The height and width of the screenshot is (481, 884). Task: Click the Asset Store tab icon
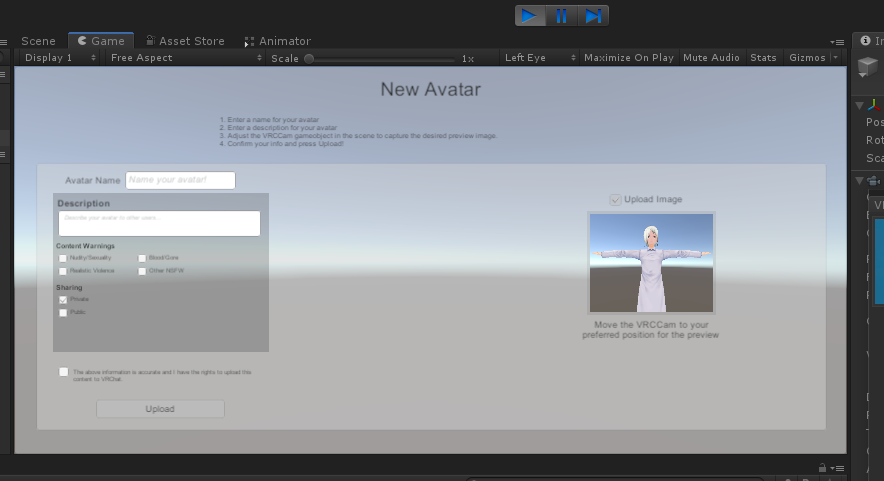click(151, 40)
